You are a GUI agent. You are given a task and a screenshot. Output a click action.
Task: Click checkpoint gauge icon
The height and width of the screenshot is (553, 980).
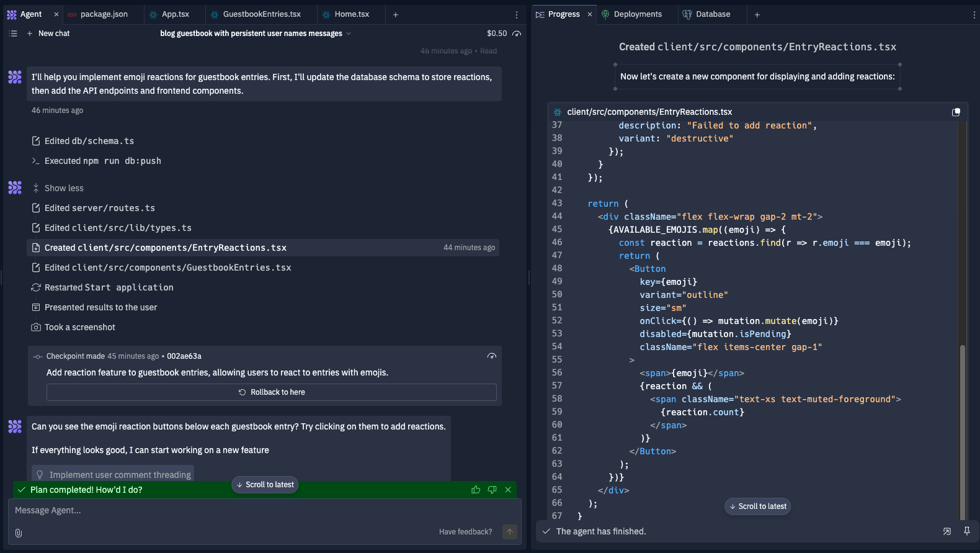[492, 356]
